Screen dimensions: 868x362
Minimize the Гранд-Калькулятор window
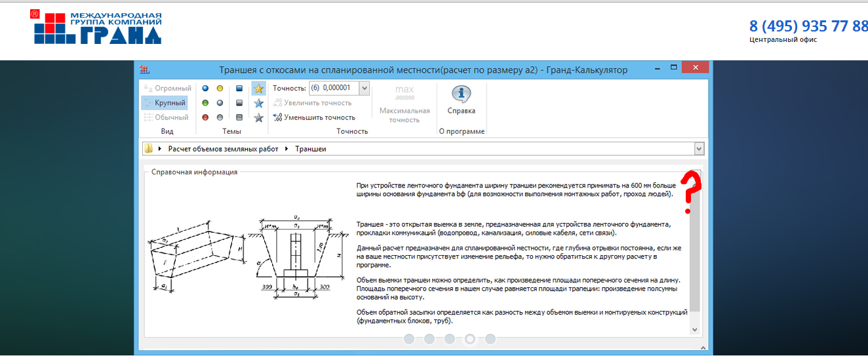pyautogui.click(x=657, y=68)
